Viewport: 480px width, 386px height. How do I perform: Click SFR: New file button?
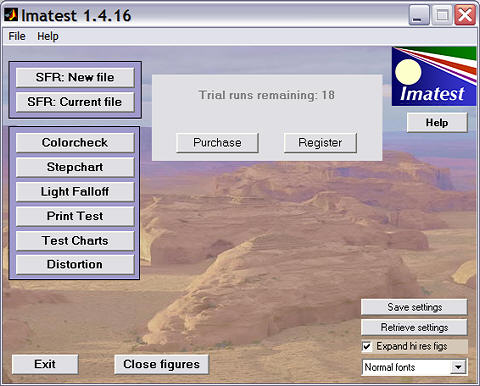75,77
